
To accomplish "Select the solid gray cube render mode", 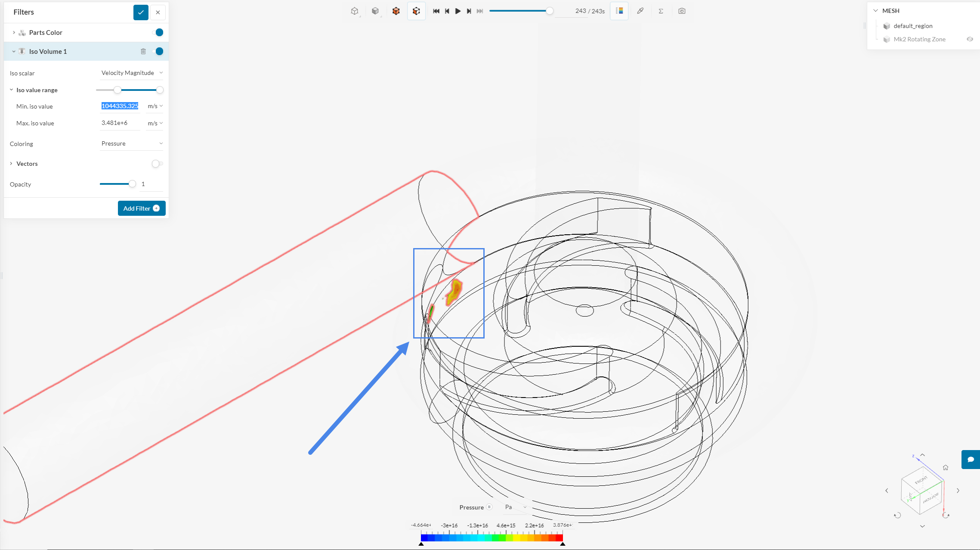I will (x=375, y=11).
